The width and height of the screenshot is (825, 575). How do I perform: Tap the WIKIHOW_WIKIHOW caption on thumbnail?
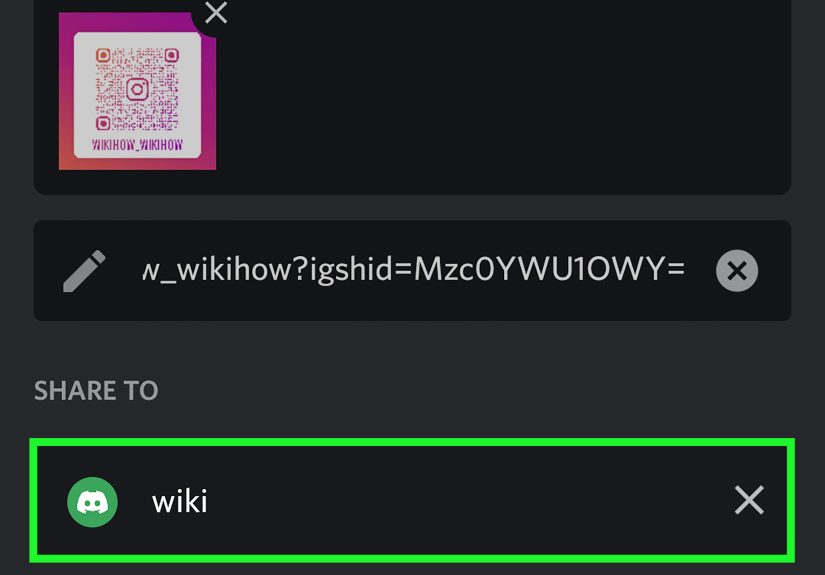point(137,145)
